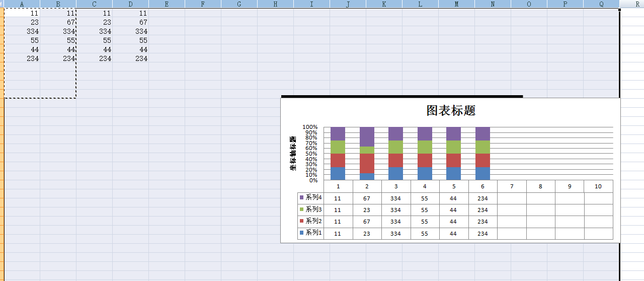This screenshot has height=281, width=644.
Task: Click 系列1 row value 234
Action: tap(482, 234)
